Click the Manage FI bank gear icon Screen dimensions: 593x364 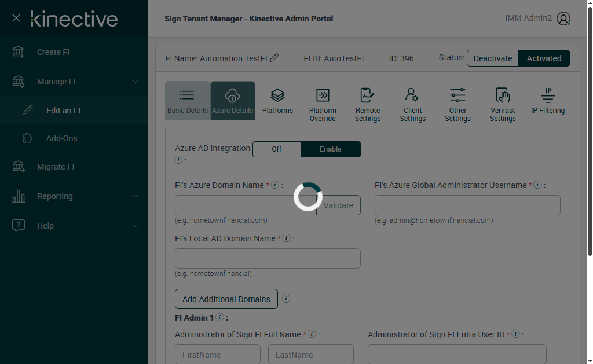18,82
